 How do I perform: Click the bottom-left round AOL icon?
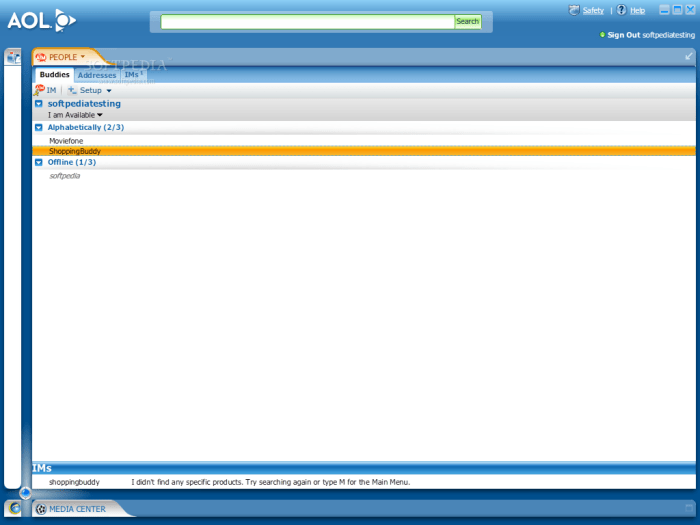click(x=14, y=508)
